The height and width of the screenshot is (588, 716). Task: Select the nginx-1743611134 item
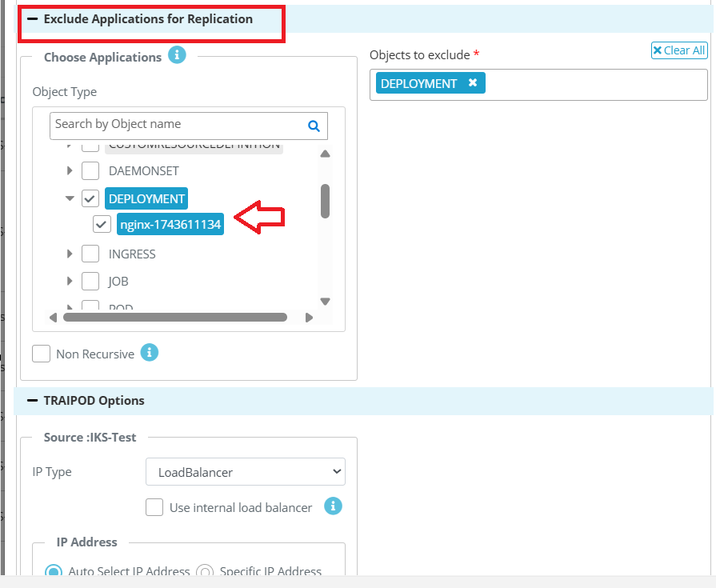pyautogui.click(x=170, y=224)
